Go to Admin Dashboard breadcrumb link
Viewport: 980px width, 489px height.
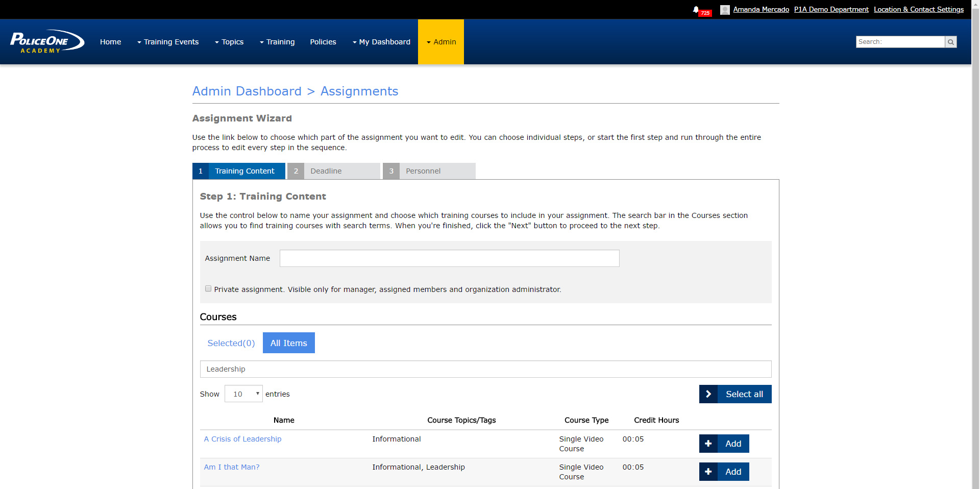[247, 91]
